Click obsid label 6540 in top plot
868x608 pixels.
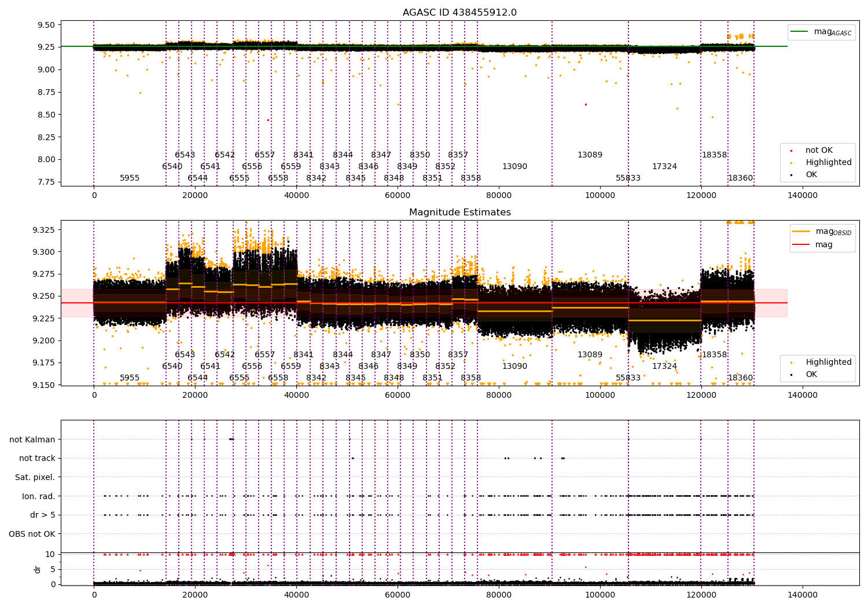pyautogui.click(x=172, y=167)
